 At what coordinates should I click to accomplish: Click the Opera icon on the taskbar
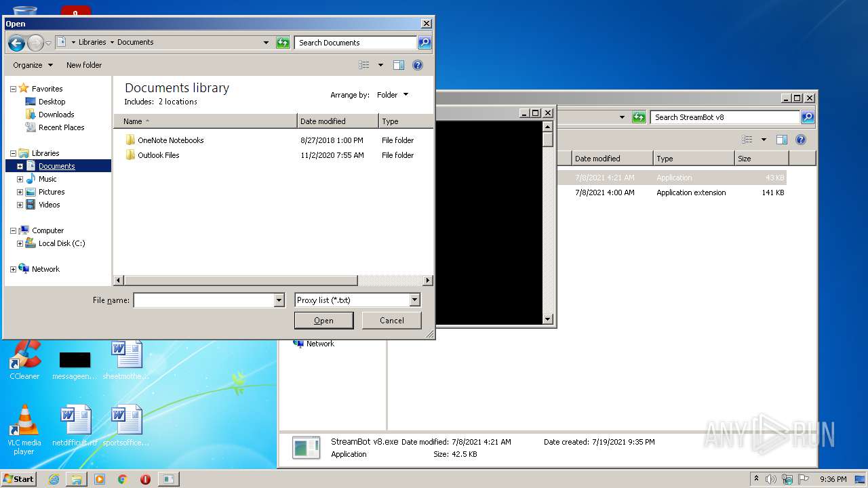click(x=145, y=479)
